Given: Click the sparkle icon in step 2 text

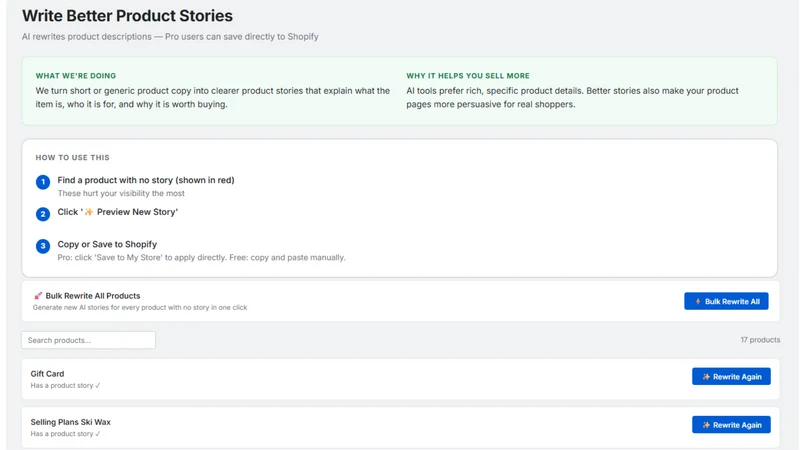Looking at the screenshot, I should (x=89, y=212).
